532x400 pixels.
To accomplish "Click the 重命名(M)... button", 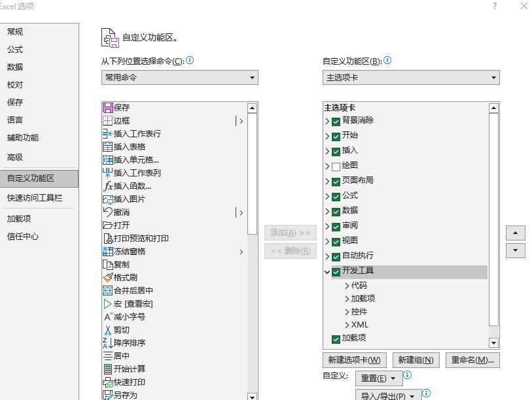I will point(472,360).
